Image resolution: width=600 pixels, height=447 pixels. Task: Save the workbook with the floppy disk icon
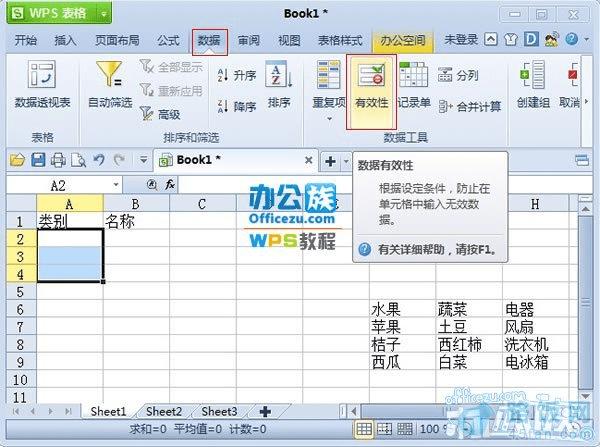tap(38, 160)
